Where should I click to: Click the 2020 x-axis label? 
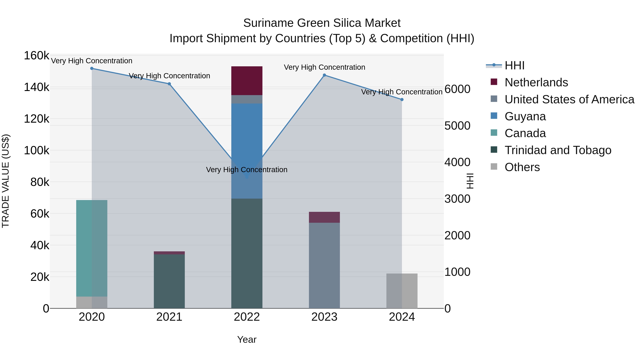coord(92,317)
